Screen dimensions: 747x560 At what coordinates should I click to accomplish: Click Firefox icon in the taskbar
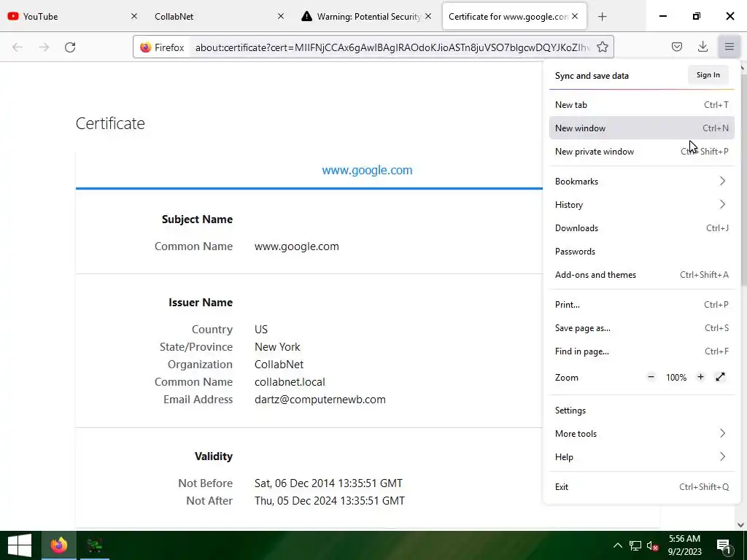click(58, 545)
